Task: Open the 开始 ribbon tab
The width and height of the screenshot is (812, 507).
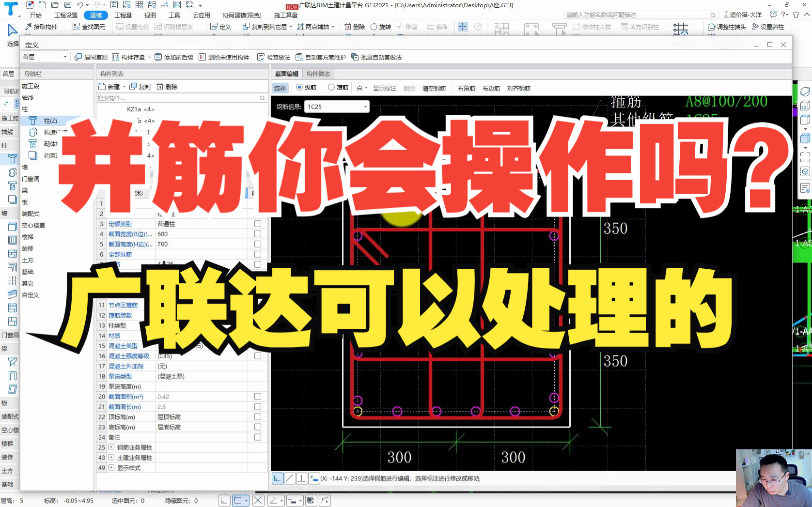Action: (35, 15)
